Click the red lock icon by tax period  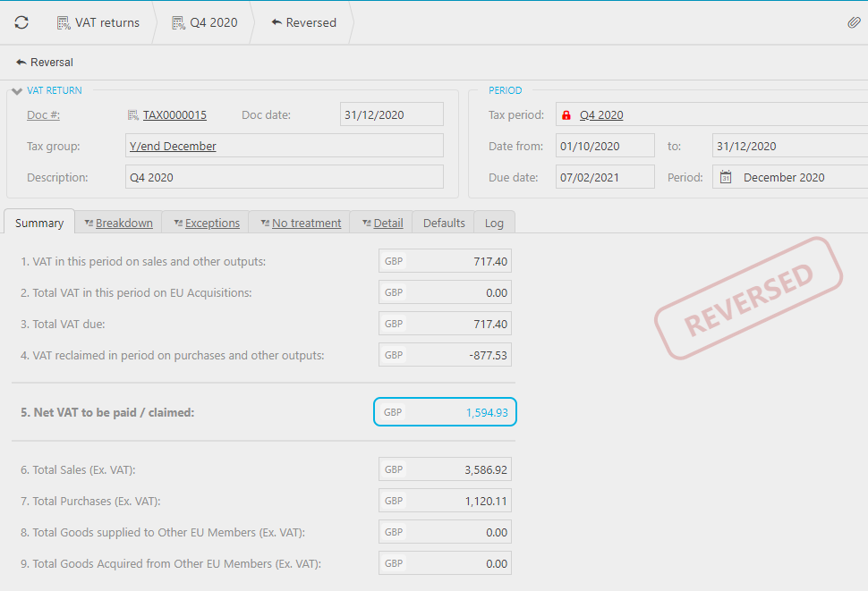pyautogui.click(x=566, y=115)
